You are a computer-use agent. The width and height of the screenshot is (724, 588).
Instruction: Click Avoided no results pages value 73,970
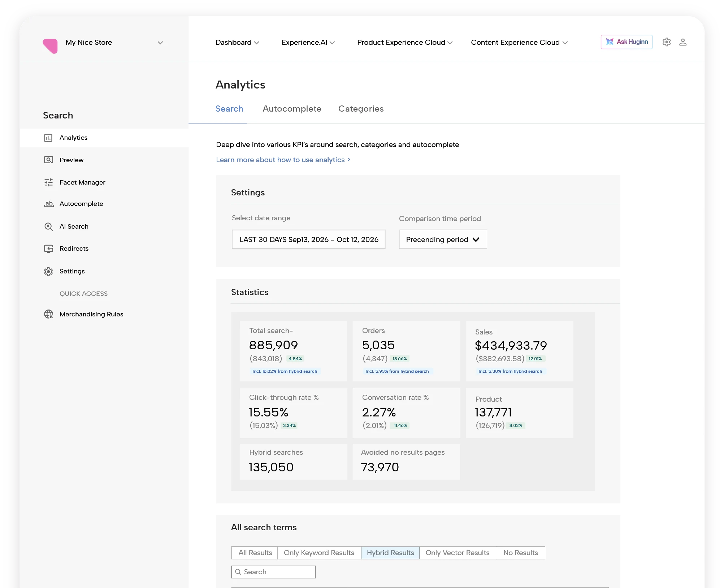(x=380, y=467)
